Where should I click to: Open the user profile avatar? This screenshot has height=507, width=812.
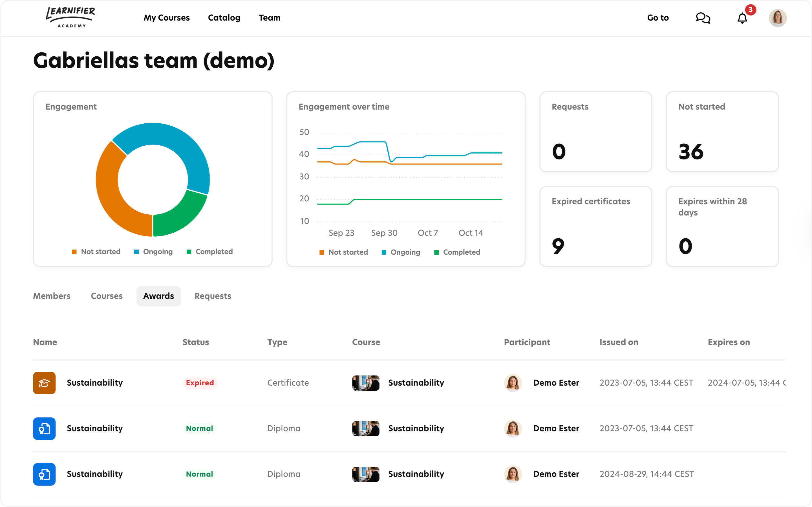[x=777, y=18]
